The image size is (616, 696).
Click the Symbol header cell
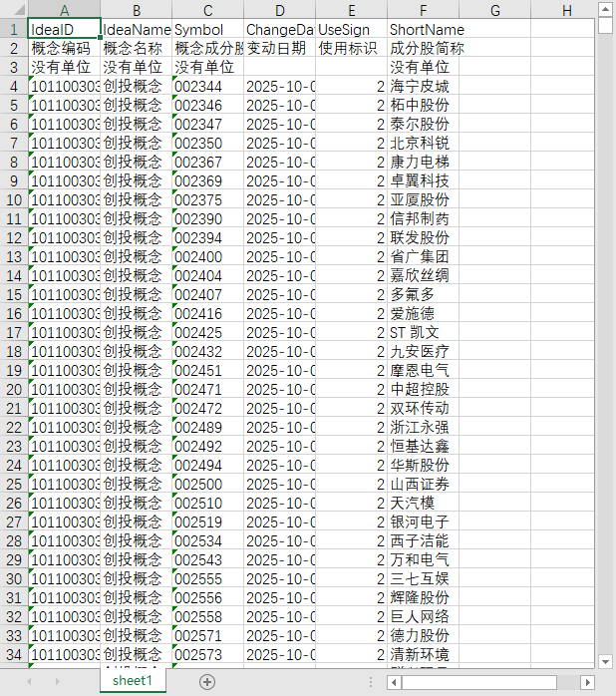[x=207, y=29]
